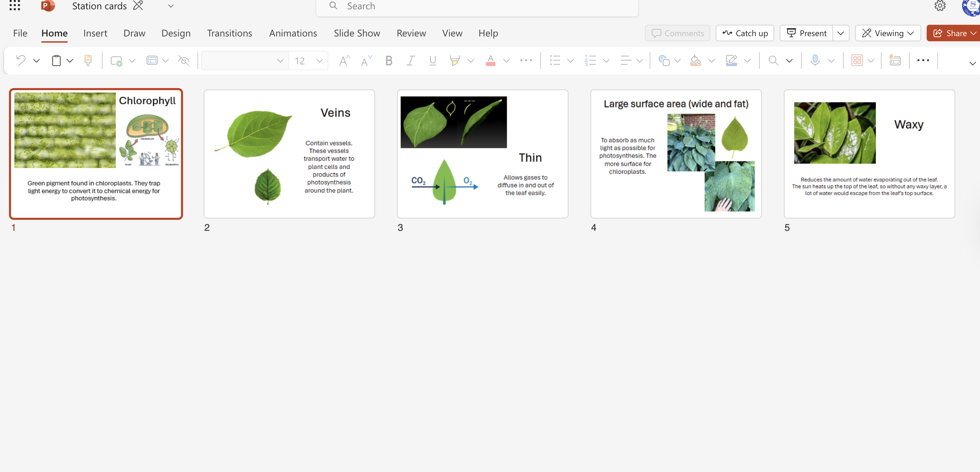
Task: Open the app launcher waffle icon
Action: click(14, 5)
